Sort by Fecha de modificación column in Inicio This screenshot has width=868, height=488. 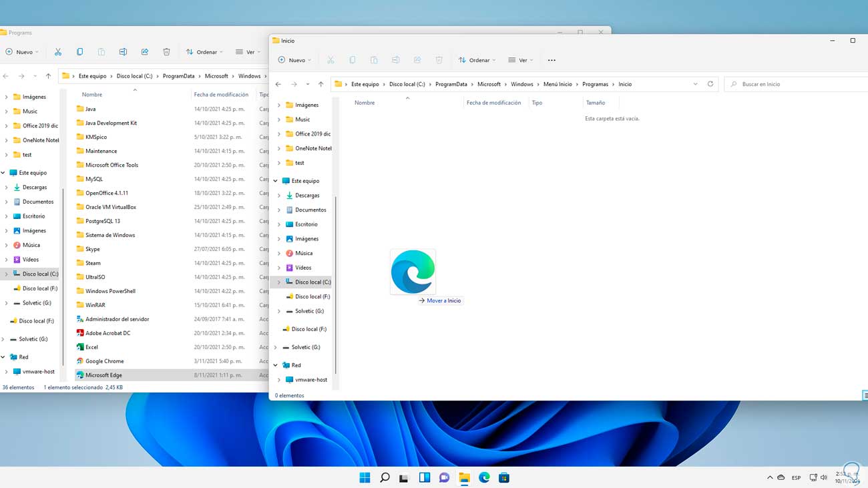(493, 103)
